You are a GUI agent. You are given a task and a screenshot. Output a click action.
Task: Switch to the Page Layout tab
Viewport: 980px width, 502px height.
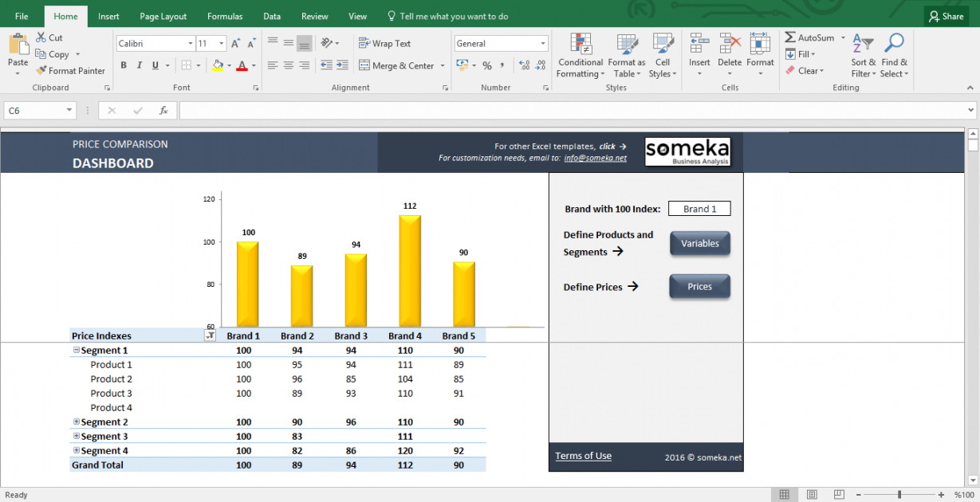coord(163,16)
